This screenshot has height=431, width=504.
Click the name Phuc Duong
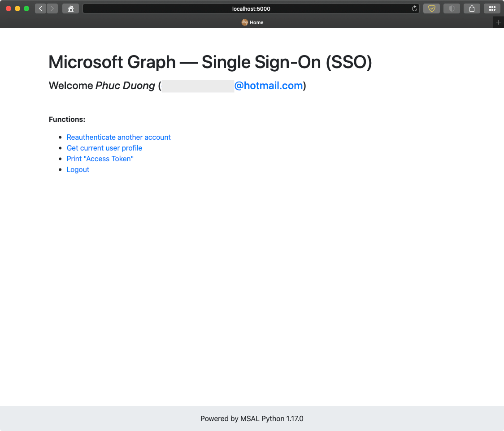tap(126, 86)
